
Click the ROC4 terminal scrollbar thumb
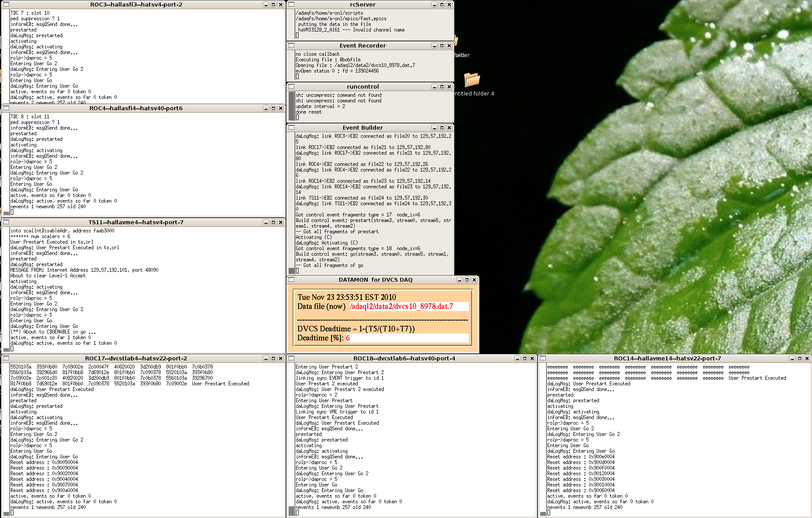6,213
